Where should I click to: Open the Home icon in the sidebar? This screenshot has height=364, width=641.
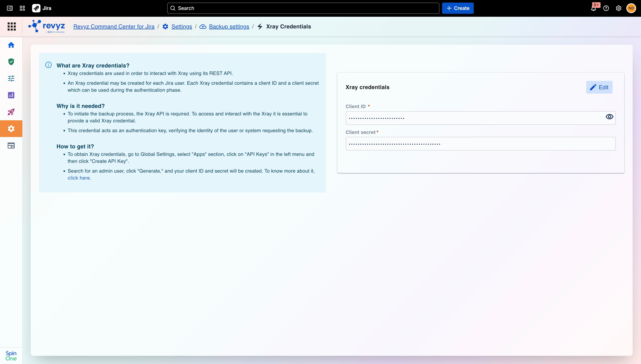tap(11, 45)
